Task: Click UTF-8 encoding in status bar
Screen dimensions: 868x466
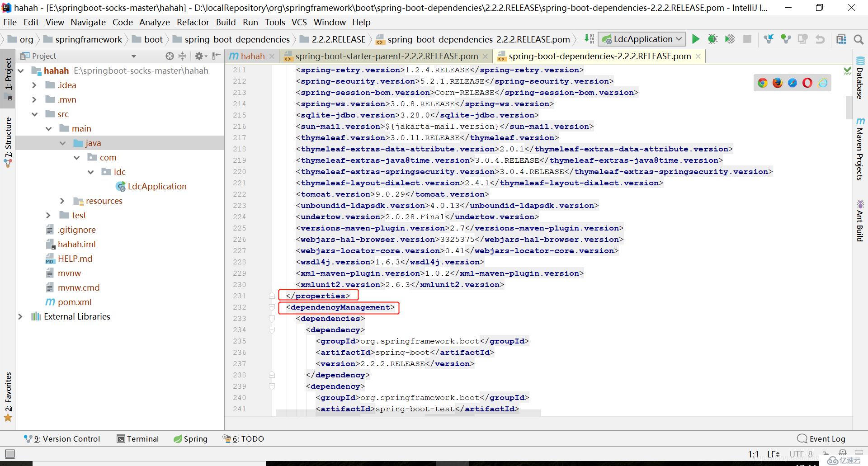Action: 801,454
